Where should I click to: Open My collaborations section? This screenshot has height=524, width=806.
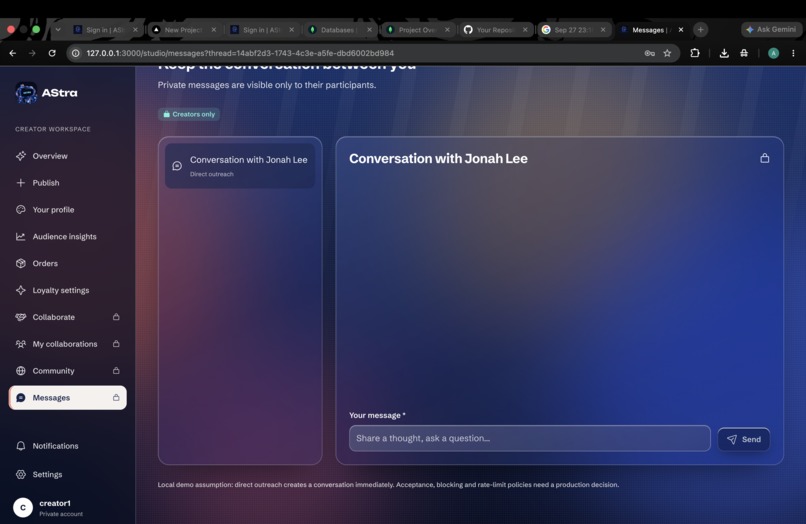(x=65, y=344)
